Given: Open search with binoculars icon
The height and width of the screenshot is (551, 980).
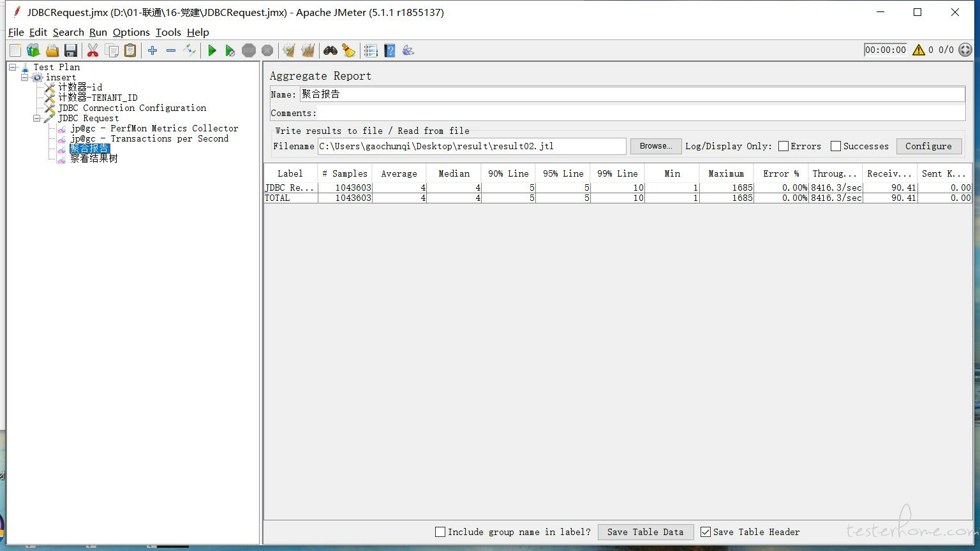Looking at the screenshot, I should 330,50.
